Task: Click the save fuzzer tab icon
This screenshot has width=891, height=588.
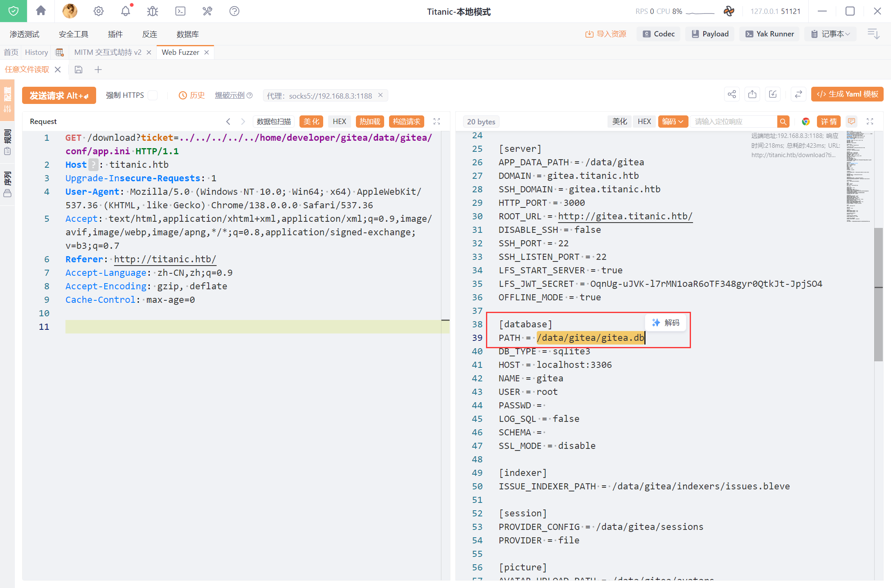Action: (x=79, y=70)
